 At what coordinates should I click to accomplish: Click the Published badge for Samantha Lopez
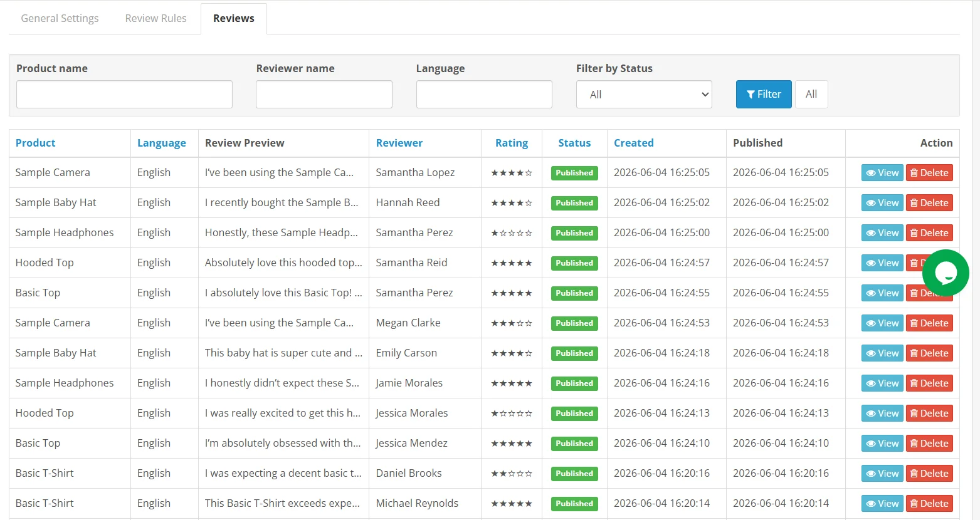(574, 173)
